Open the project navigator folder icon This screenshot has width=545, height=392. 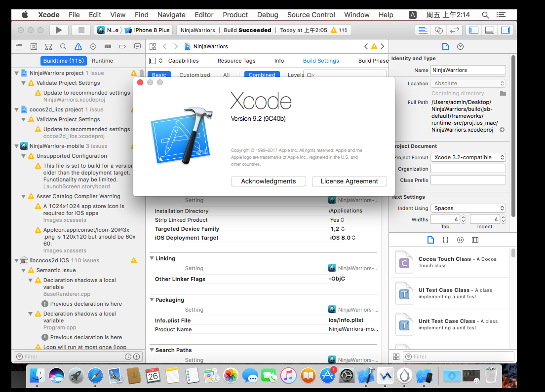point(19,46)
